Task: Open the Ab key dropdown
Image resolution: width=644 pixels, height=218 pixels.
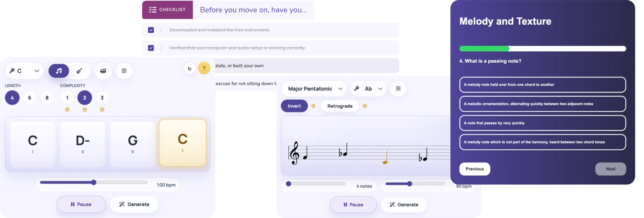Action: point(368,89)
